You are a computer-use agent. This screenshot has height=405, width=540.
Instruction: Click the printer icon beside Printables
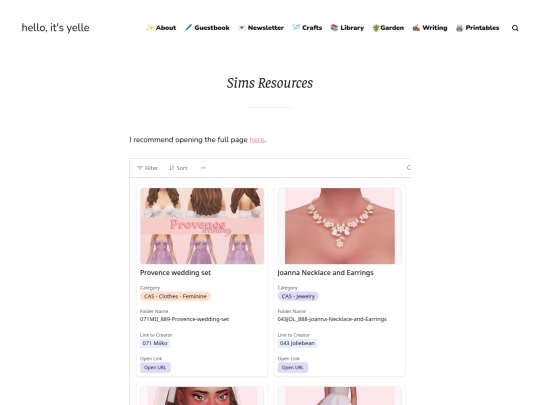[459, 28]
